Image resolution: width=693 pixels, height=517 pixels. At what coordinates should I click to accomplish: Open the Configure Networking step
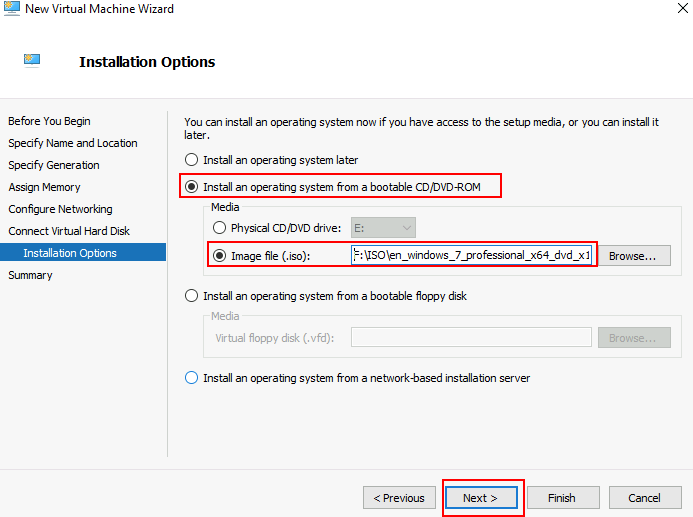click(60, 209)
